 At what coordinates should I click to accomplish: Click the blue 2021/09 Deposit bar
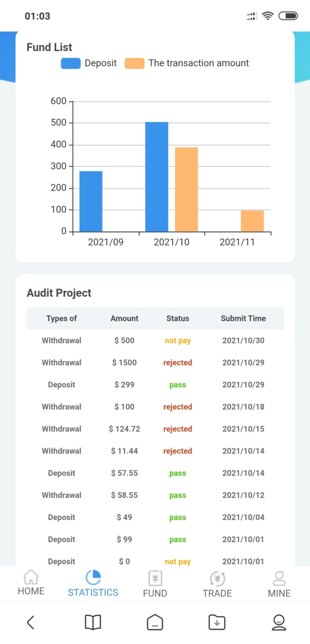pyautogui.click(x=91, y=201)
